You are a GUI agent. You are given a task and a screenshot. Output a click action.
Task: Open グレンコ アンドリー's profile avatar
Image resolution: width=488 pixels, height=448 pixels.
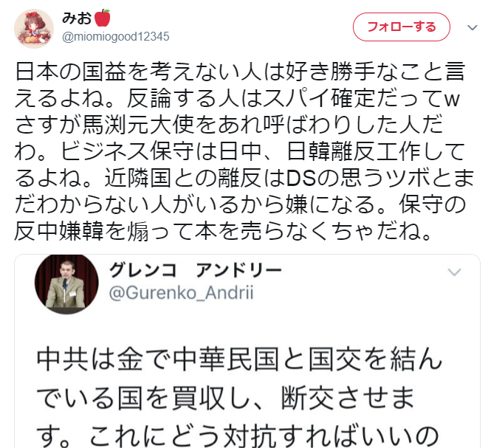point(66,283)
